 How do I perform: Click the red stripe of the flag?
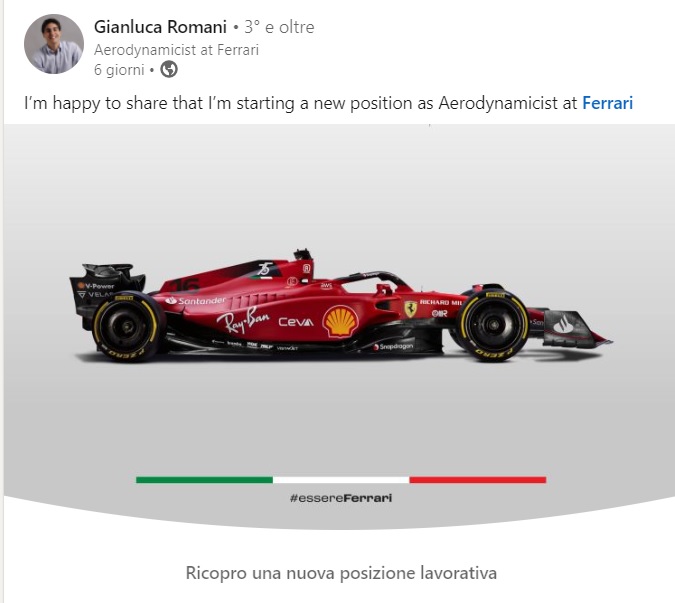(477, 480)
